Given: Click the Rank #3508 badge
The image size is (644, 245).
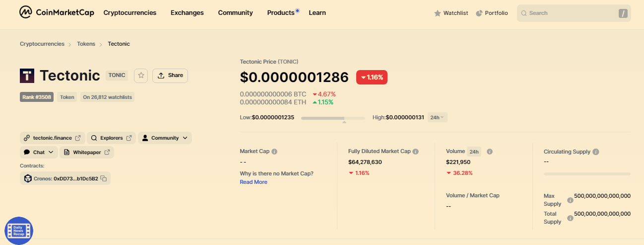Looking at the screenshot, I should click(x=37, y=97).
